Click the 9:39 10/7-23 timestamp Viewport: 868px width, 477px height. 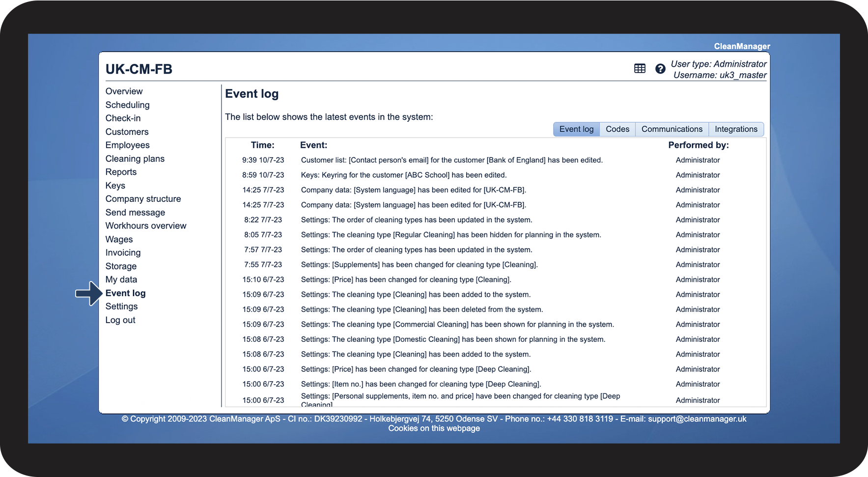coord(263,160)
